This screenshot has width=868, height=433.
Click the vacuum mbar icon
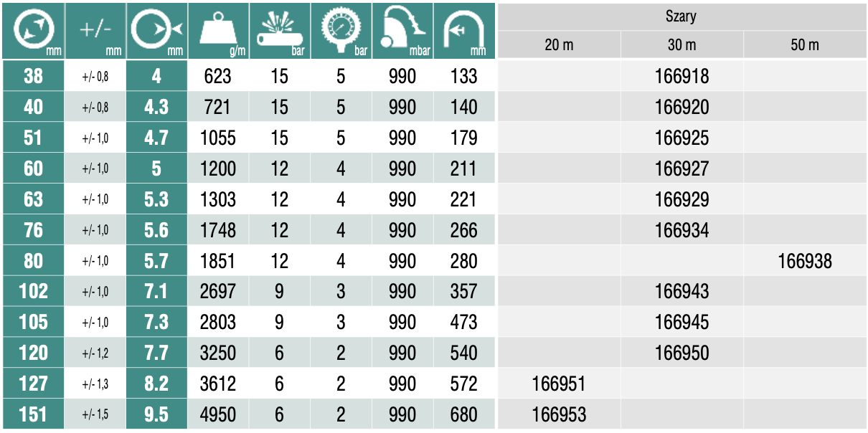402,30
